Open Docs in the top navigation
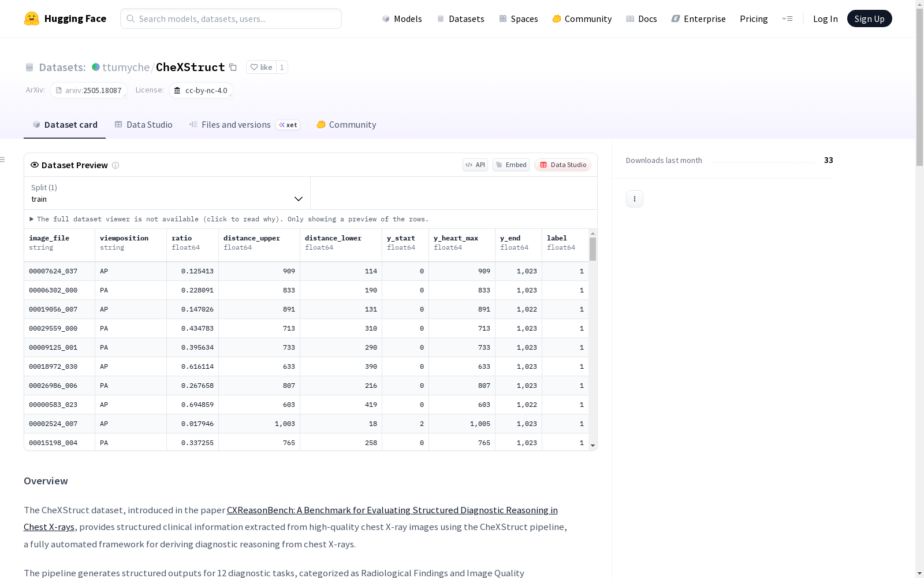Screen dimensions: 924x578 click(641, 18)
